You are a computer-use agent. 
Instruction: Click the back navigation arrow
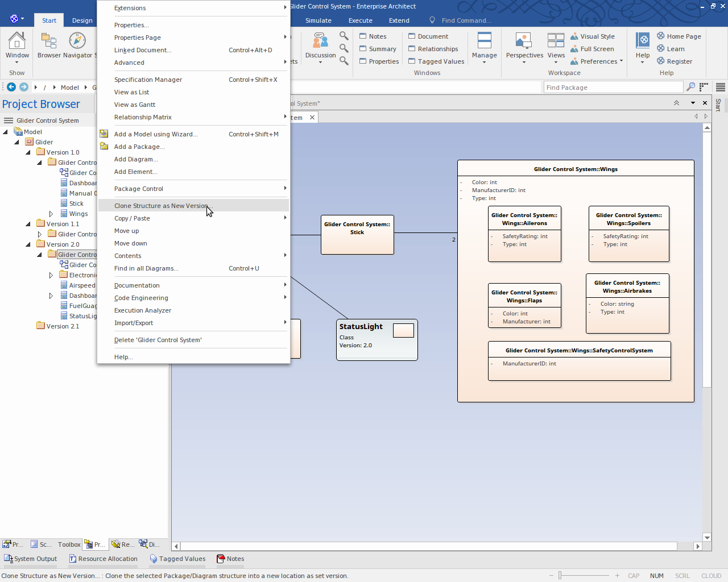[x=11, y=87]
